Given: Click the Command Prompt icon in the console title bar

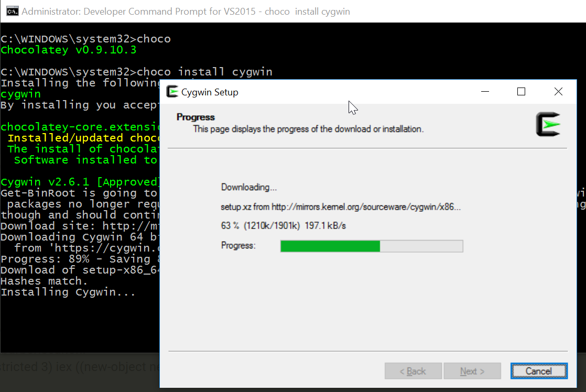Looking at the screenshot, I should [x=12, y=10].
